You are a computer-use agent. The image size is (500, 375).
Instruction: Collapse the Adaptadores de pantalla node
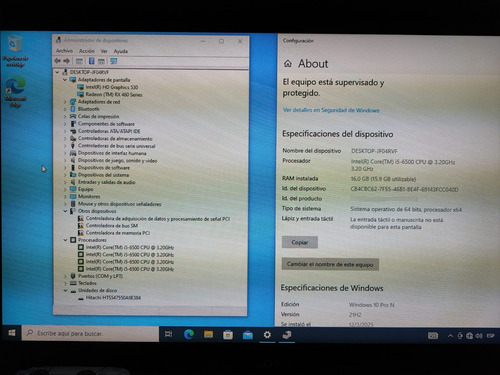65,80
